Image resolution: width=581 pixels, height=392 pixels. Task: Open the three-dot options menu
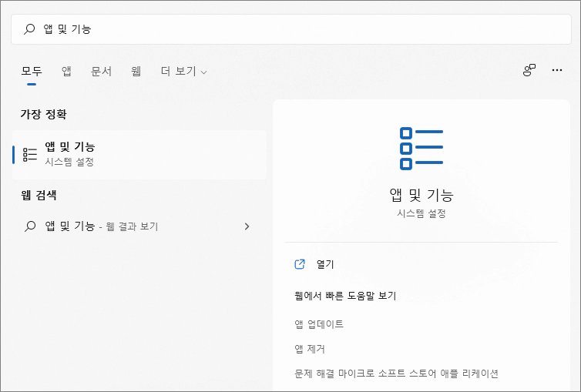(x=557, y=70)
